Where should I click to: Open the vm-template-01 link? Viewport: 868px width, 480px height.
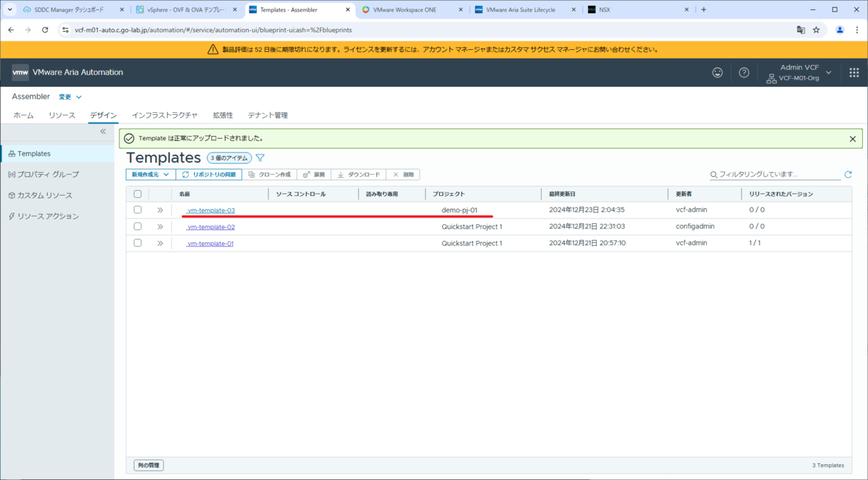coord(210,243)
